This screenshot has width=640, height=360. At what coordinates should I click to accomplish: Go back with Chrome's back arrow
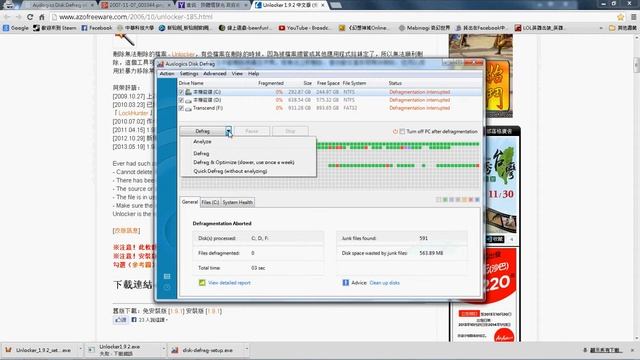pyautogui.click(x=7, y=17)
